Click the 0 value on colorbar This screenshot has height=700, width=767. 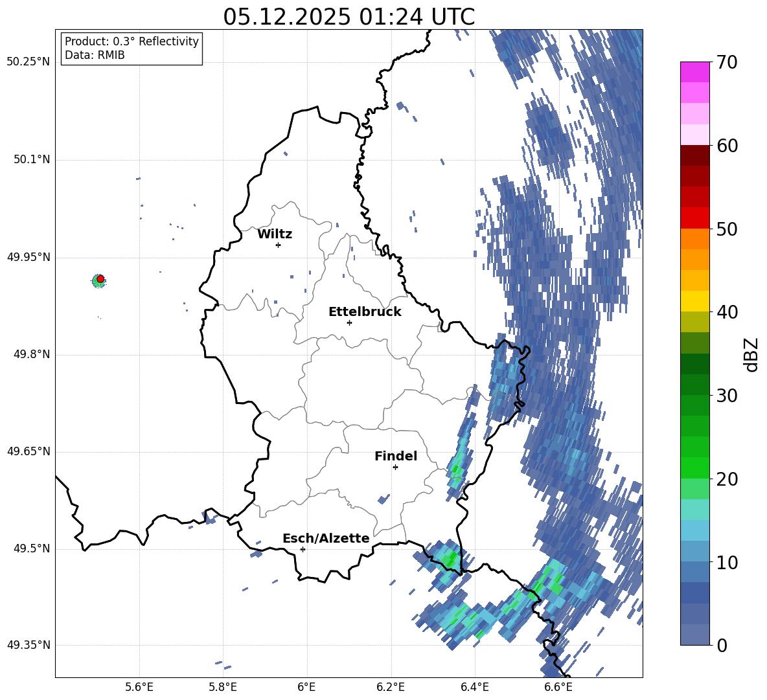click(x=722, y=645)
